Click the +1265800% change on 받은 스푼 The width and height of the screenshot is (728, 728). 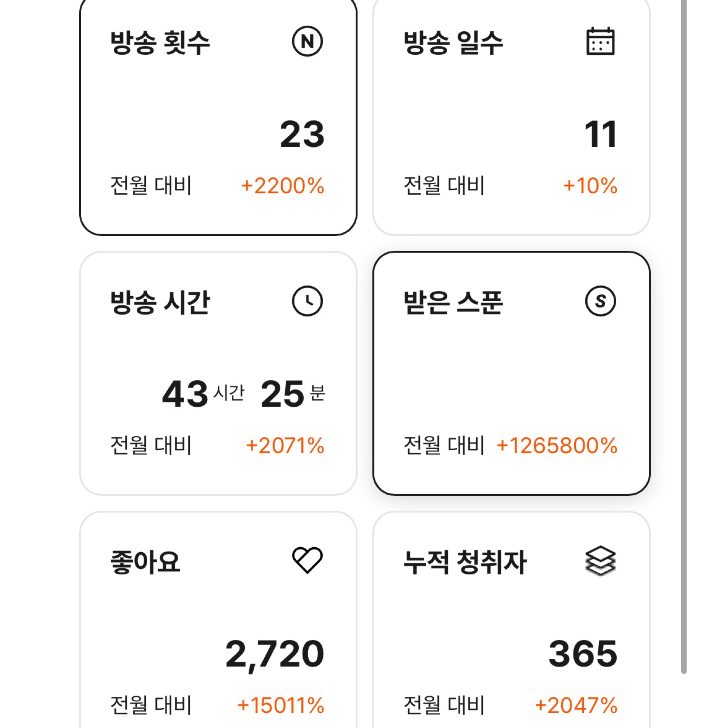(x=556, y=445)
